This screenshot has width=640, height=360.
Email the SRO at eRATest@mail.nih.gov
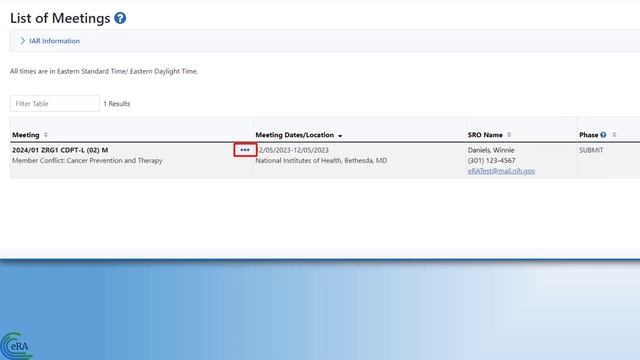[501, 171]
